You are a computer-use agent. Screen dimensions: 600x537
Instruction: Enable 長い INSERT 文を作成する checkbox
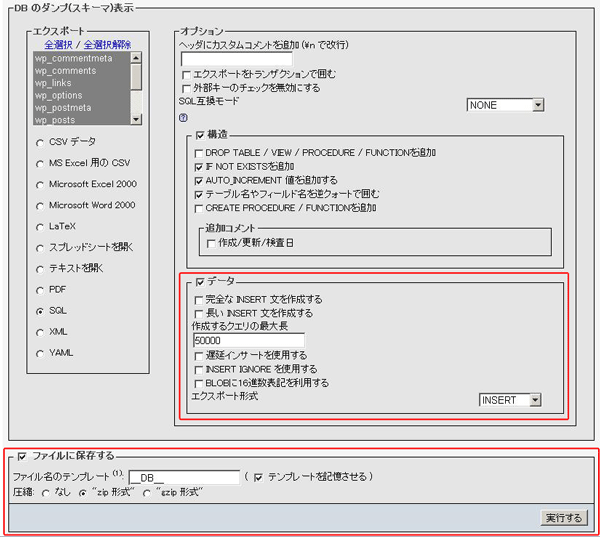[x=199, y=314]
